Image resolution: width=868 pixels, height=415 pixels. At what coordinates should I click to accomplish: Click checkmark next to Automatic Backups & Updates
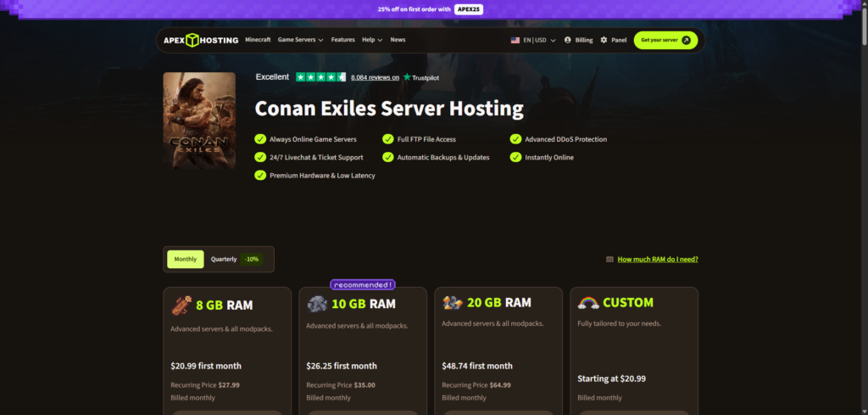(x=388, y=157)
